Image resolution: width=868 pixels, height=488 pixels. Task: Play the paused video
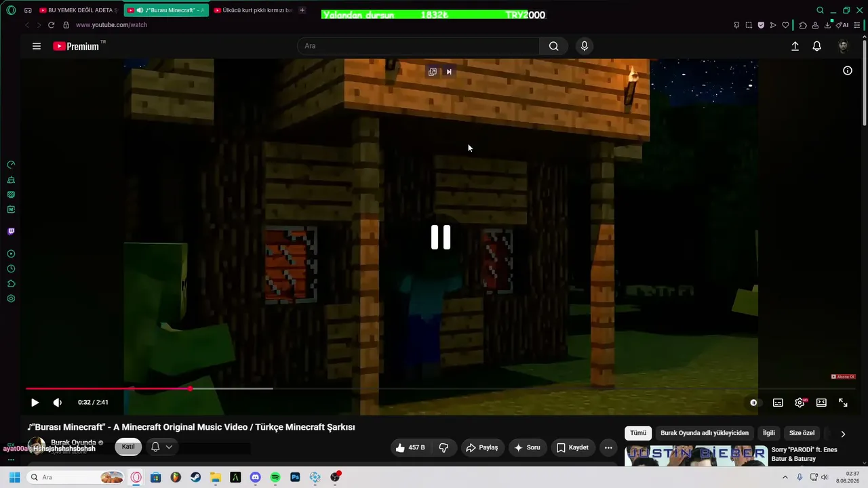pyautogui.click(x=35, y=403)
